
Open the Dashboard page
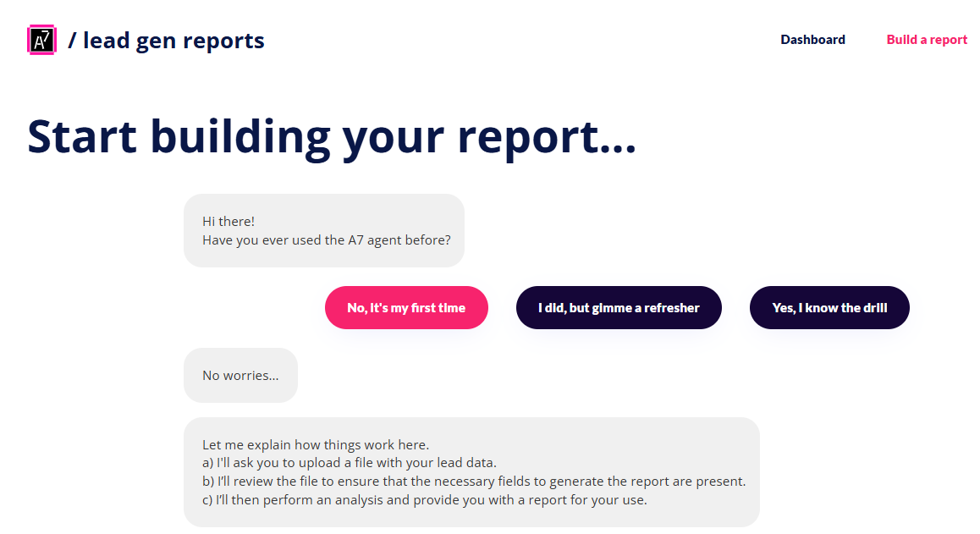click(x=812, y=40)
